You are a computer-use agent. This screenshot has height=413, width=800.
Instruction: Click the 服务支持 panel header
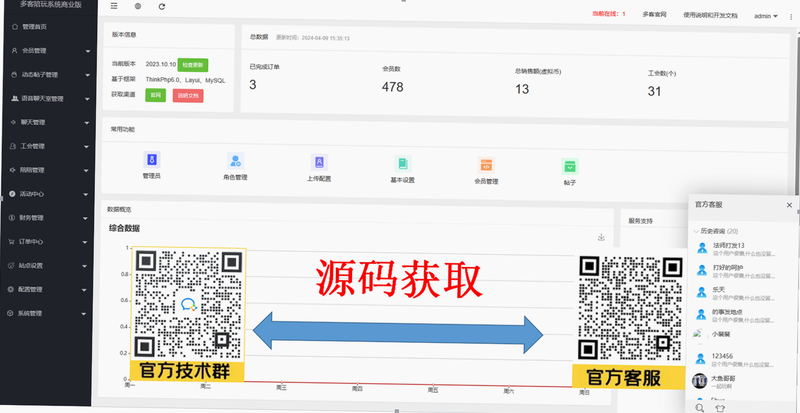(x=640, y=221)
